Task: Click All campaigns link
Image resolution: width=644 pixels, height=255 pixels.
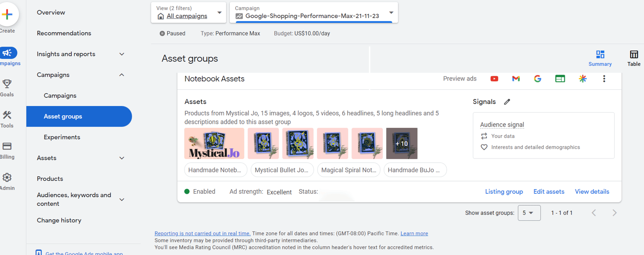Action: [187, 16]
